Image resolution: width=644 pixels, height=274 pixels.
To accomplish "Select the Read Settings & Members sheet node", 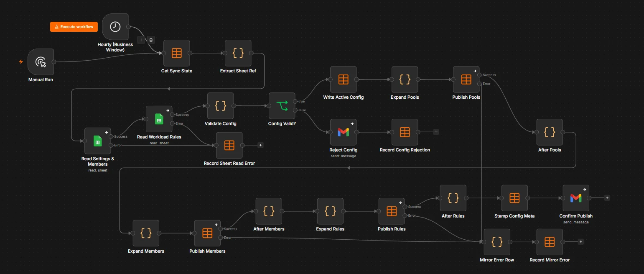I will (x=98, y=141).
